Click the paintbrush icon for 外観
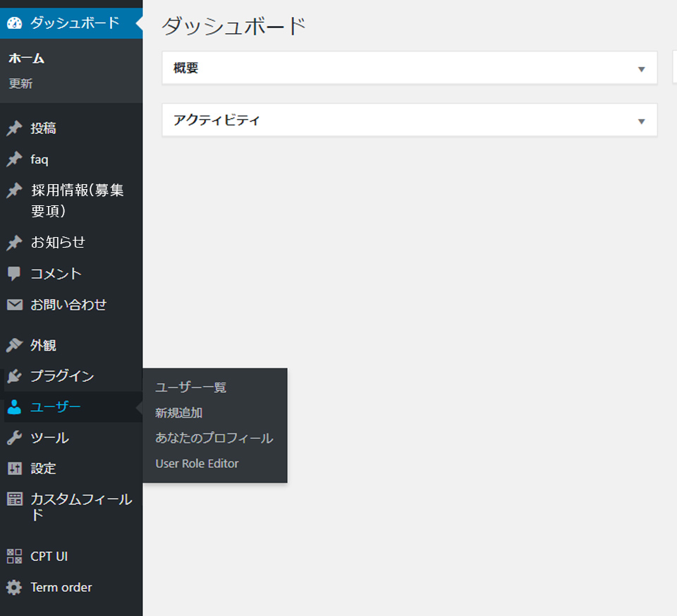 tap(14, 345)
